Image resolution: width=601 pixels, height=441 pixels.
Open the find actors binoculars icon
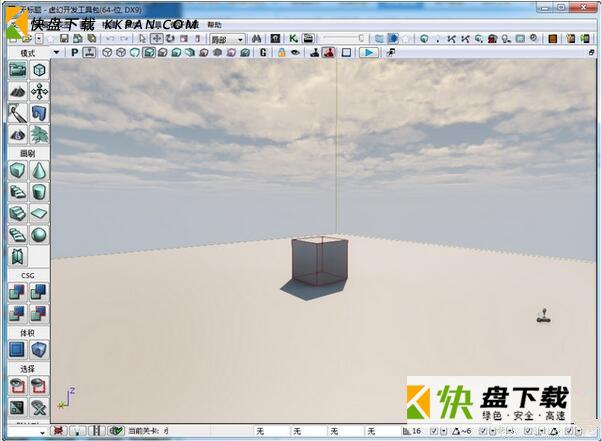(257, 39)
